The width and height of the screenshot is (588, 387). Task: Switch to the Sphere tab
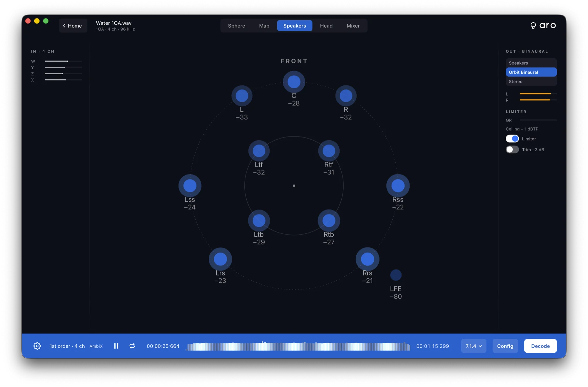236,26
